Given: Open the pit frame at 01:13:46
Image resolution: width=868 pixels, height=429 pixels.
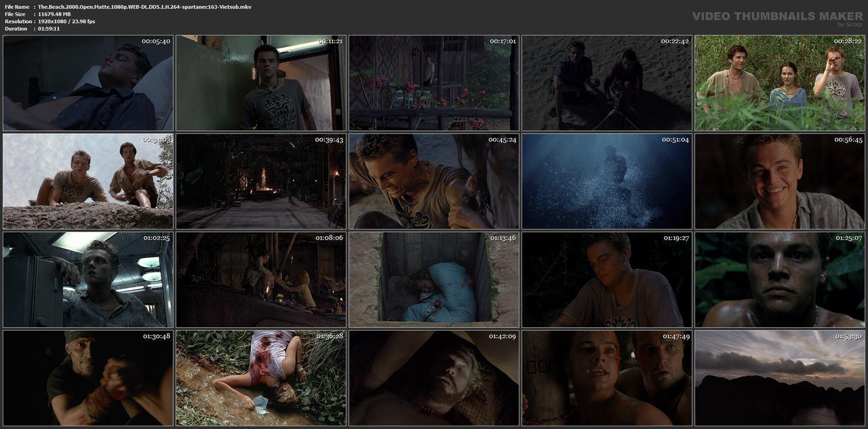Looking at the screenshot, I should (434, 280).
